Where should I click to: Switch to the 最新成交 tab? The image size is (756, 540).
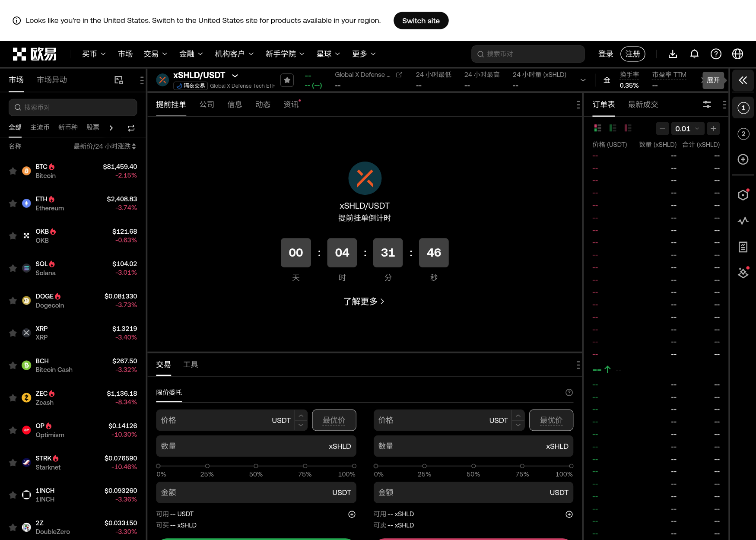pos(643,105)
